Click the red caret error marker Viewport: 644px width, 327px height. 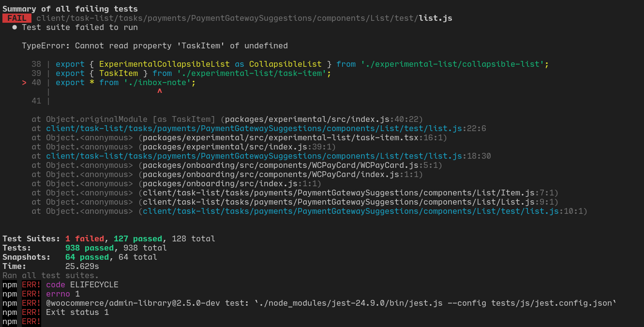click(160, 91)
